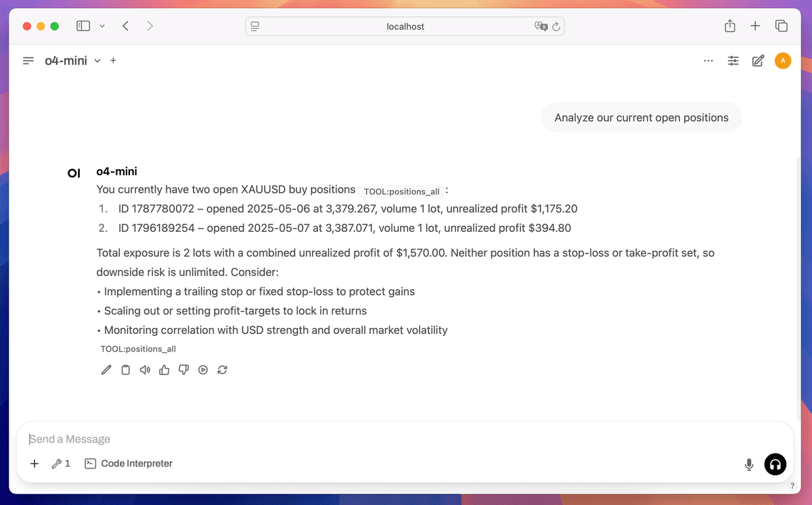Copy the assistant response to the clipboard
812x505 pixels.
click(x=125, y=370)
